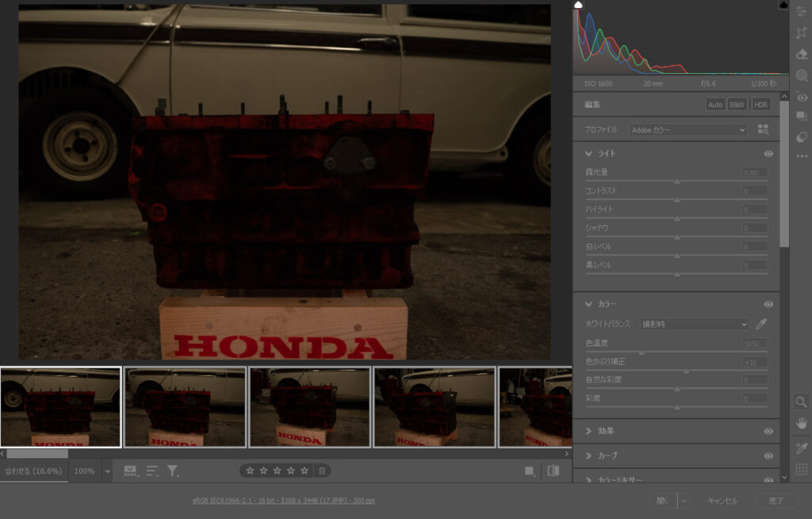Image resolution: width=812 pixels, height=519 pixels.
Task: Select the 100% zoom level
Action: 84,471
